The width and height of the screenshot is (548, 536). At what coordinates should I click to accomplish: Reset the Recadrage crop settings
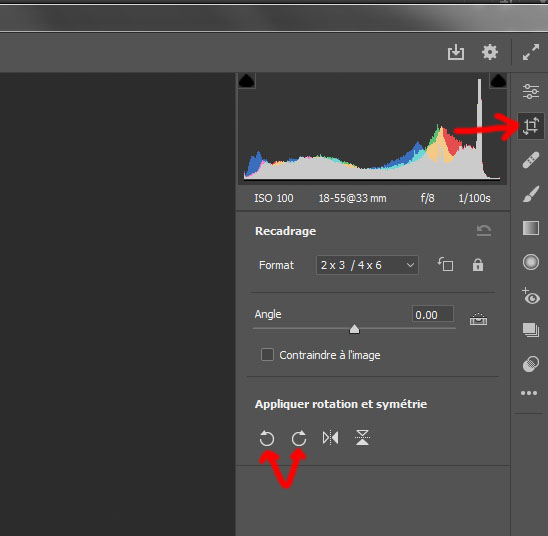(x=484, y=231)
